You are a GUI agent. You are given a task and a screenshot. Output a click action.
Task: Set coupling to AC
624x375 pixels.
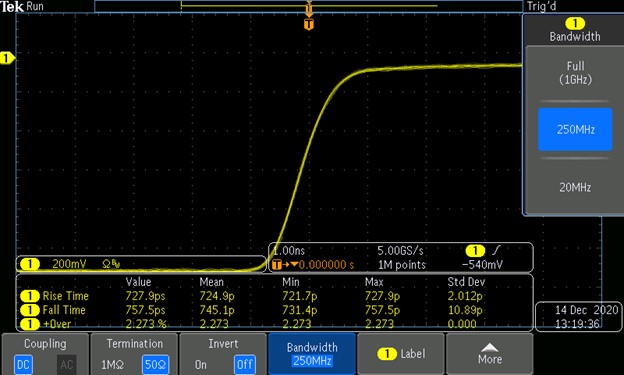tap(66, 364)
